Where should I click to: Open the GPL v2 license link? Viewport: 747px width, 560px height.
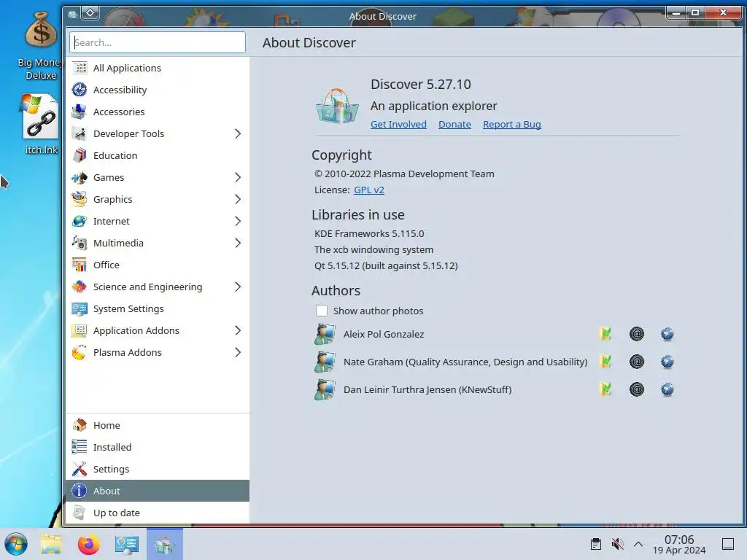pos(368,190)
